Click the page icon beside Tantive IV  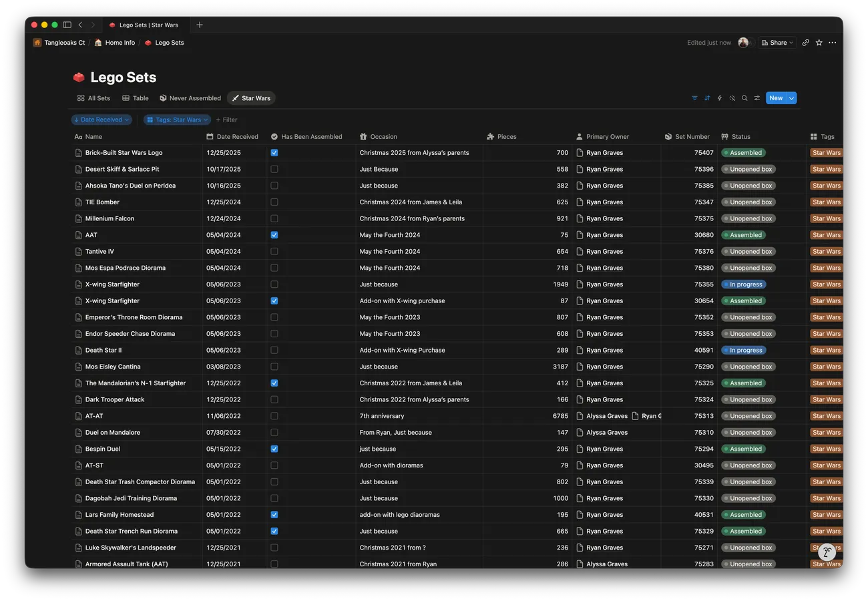pos(79,252)
